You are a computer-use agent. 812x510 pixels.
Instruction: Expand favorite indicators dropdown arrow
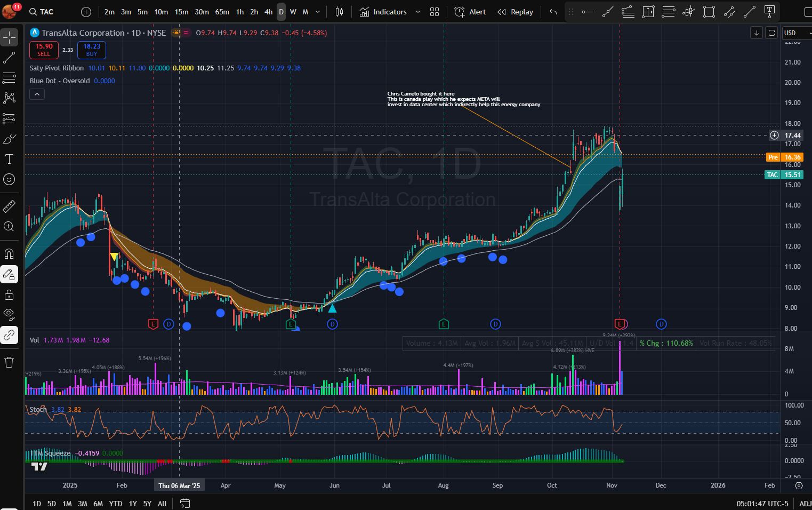click(x=417, y=12)
